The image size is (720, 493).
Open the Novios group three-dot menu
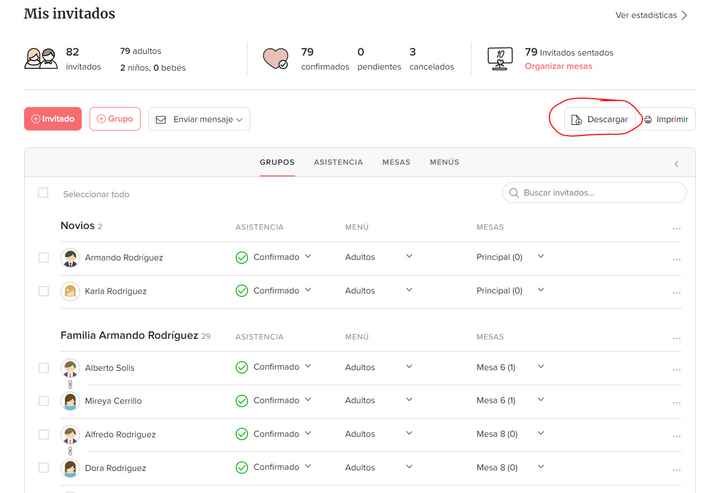click(676, 228)
